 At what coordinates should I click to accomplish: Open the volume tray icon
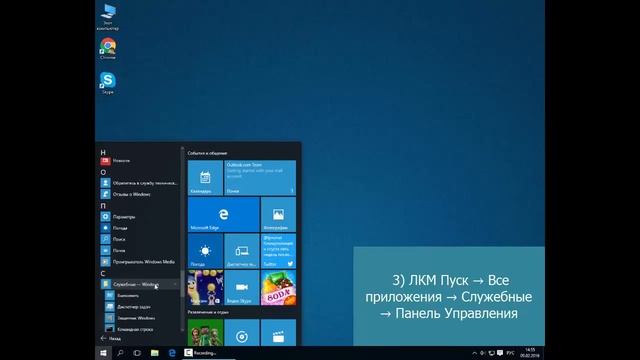pyautogui.click(x=483, y=353)
